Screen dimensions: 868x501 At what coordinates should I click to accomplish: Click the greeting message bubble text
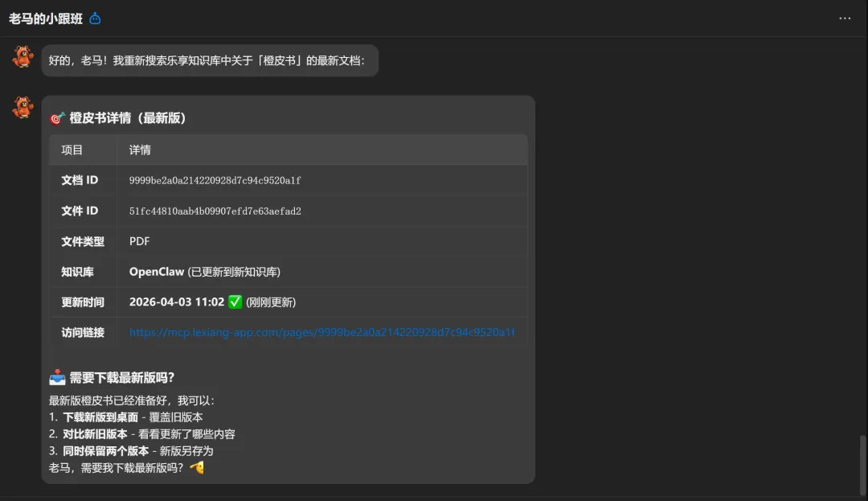click(207, 60)
